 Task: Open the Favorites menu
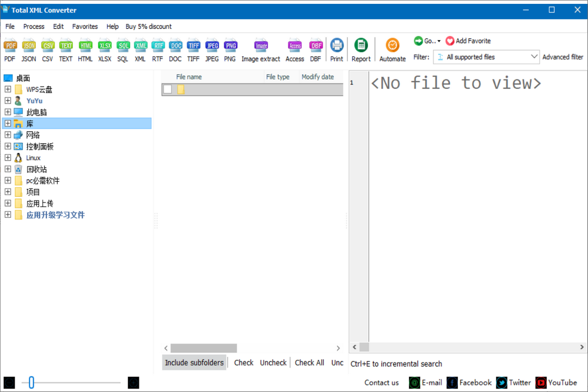pos(85,26)
